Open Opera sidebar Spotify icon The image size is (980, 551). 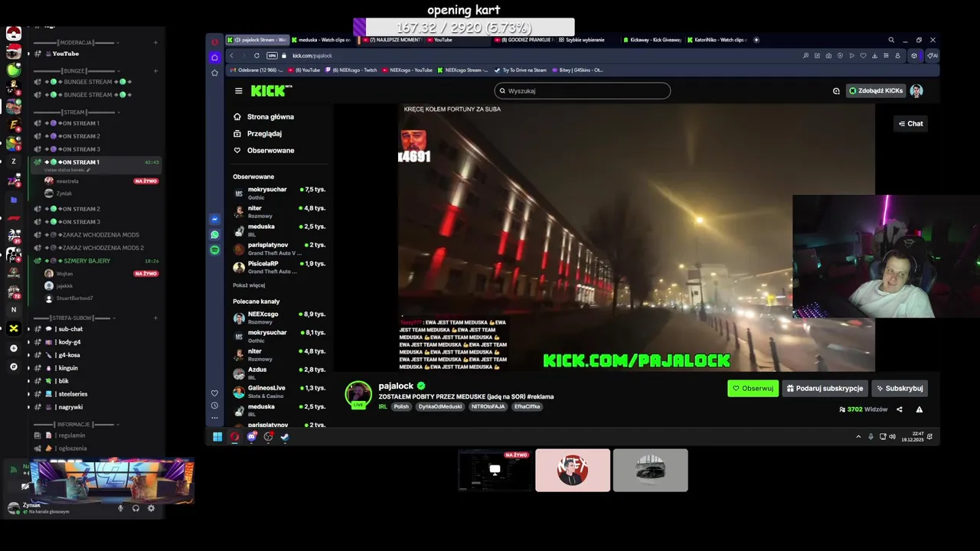[x=214, y=250]
